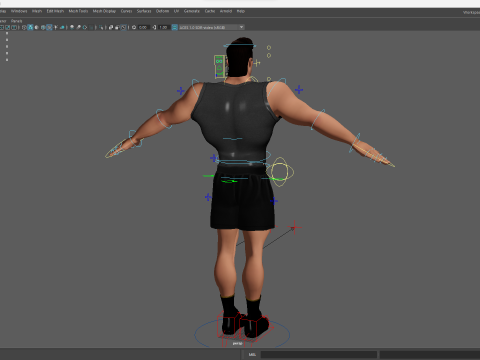Toggle multisample anti-aliasing icon
The height and width of the screenshot is (360, 480).
click(x=85, y=27)
